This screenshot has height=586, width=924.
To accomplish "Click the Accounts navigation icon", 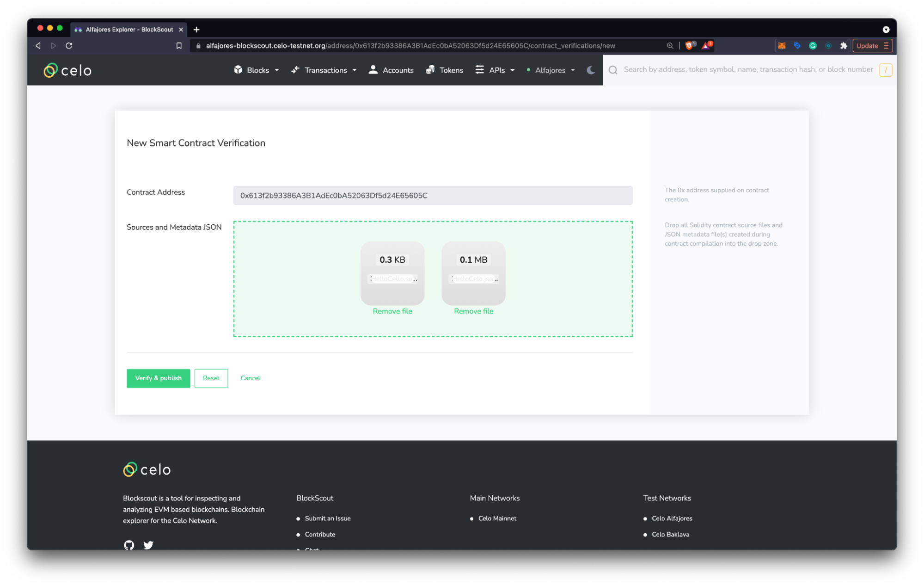I will click(x=374, y=69).
